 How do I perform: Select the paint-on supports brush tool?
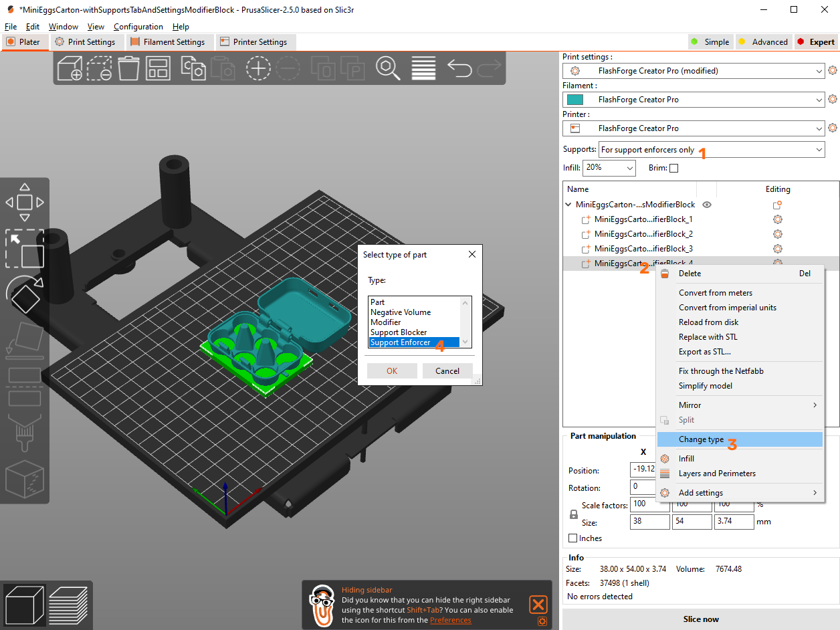point(25,433)
